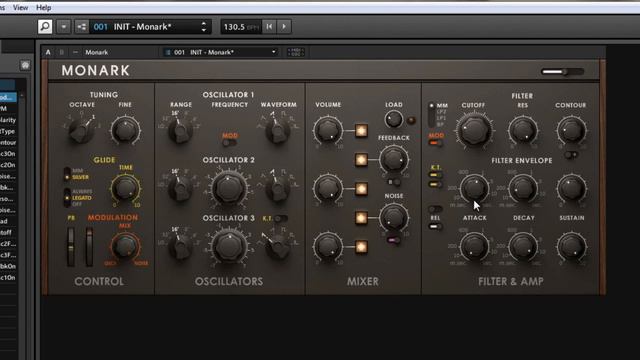Viewport: 640px width, 360px height.
Task: Step presets with the 001 INIT Monark arrows
Action: (x=204, y=27)
